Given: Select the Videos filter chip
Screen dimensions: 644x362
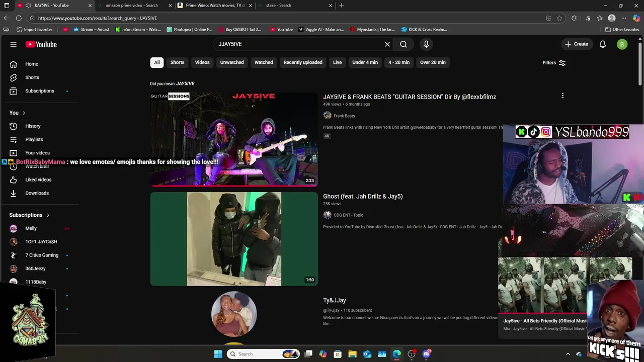Looking at the screenshot, I should click(202, 62).
